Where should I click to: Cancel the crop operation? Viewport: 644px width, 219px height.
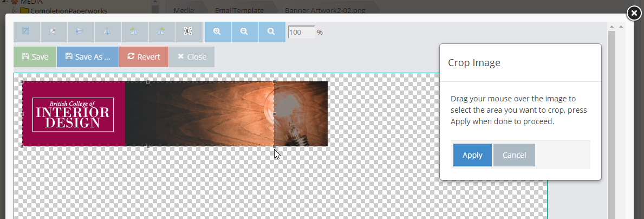[514, 155]
